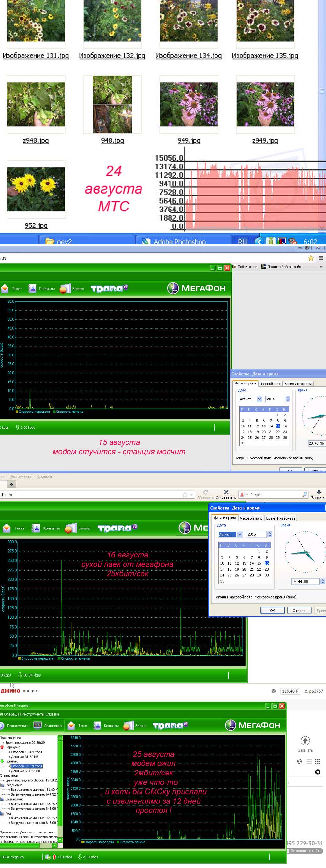Image resolution: width=326 pixels, height=868 pixels.
Task: Open Текст in the 25 августа MegaFon toolbar
Action: [77, 726]
